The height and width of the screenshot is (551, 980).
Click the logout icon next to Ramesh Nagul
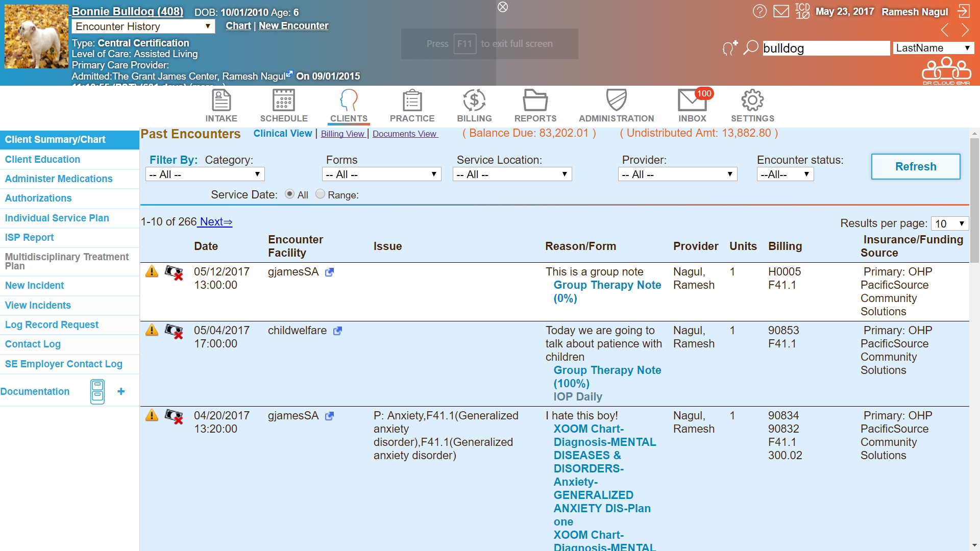click(x=963, y=11)
